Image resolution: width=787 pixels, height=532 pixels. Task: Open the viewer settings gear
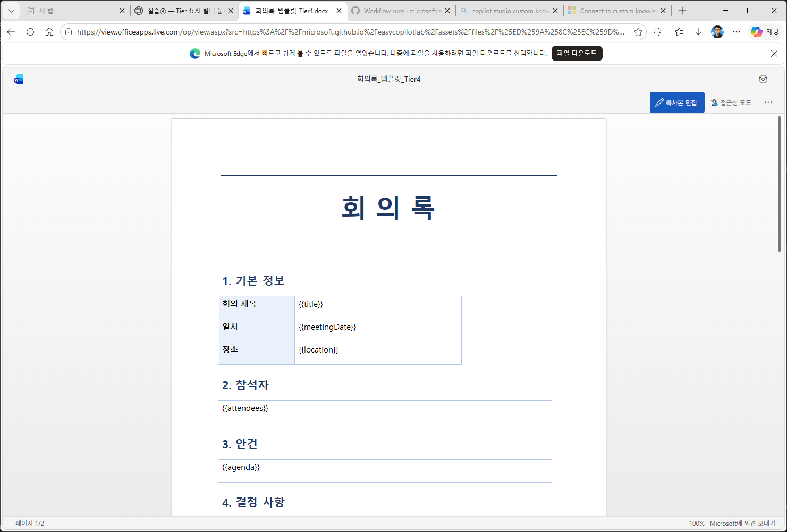[x=763, y=79]
